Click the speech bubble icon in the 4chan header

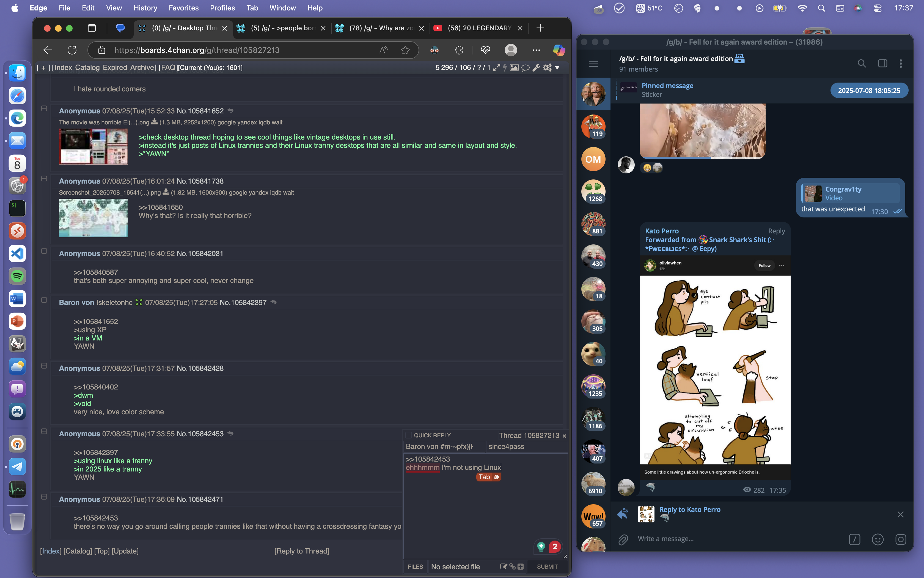pyautogui.click(x=525, y=68)
